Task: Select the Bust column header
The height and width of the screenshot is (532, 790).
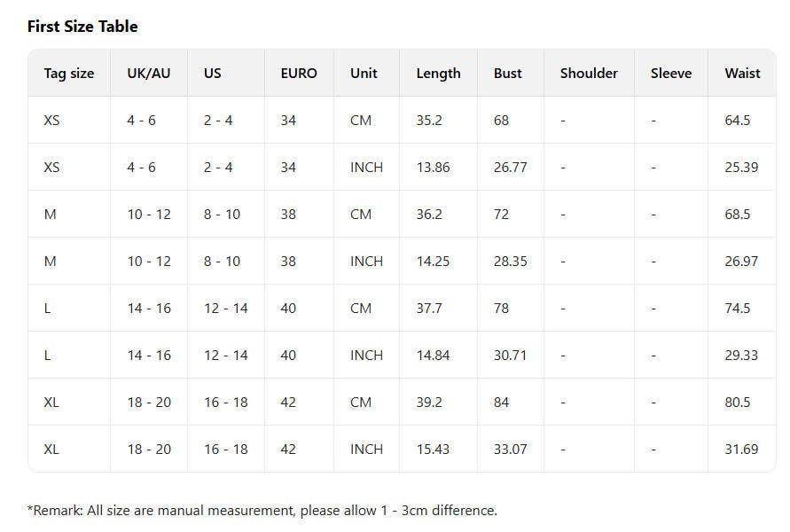Action: (x=508, y=74)
